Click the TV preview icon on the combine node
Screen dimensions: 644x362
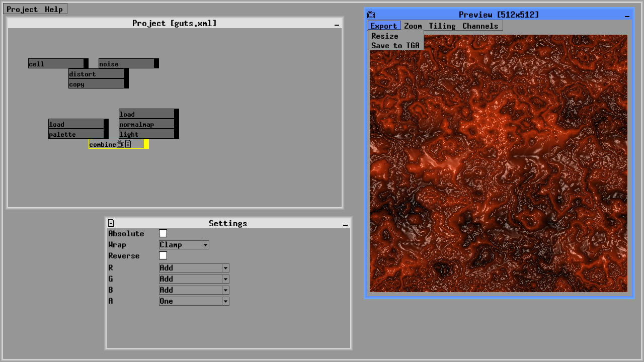click(121, 144)
